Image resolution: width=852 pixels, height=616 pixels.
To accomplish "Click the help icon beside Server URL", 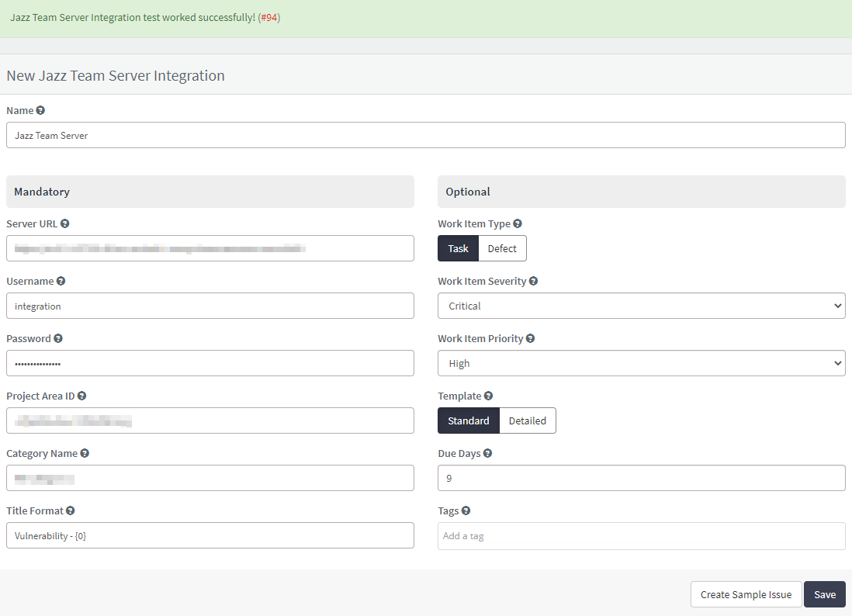I will 64,223.
